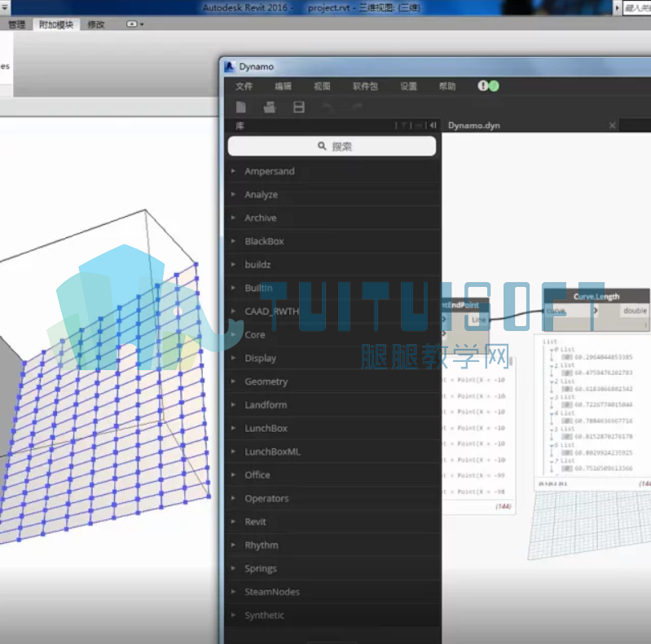
Task: Open the 软件包 menu in Dynamo
Action: 365,86
